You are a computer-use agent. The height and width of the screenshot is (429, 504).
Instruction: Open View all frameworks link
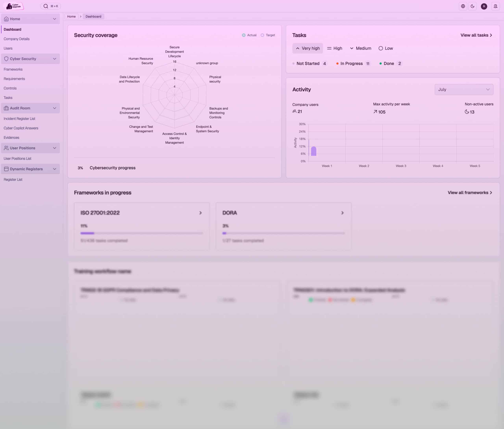coord(470,193)
